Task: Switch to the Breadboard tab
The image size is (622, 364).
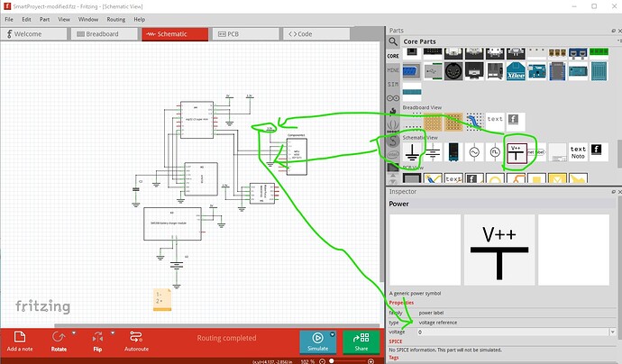Action: [105, 34]
